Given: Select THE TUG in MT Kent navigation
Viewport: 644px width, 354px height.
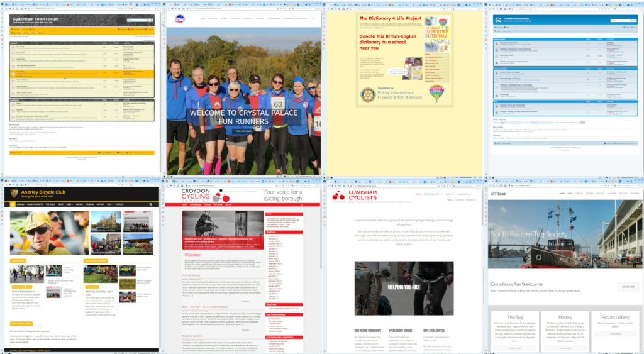Looking at the screenshot, I should point(579,194).
